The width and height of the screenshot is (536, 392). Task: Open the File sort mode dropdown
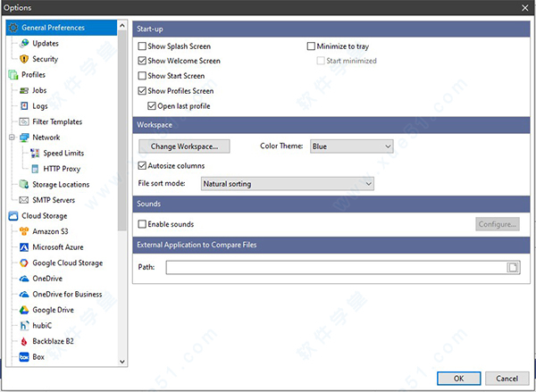tap(286, 184)
